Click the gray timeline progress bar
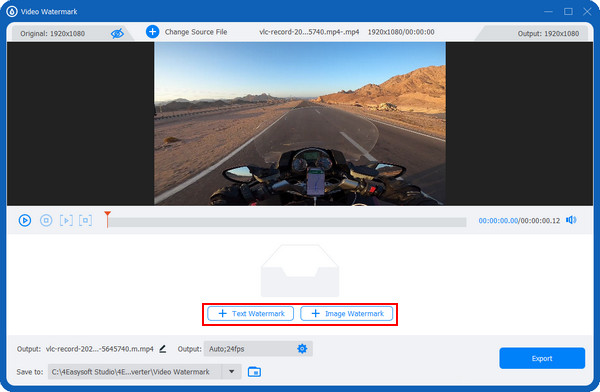This screenshot has height=392, width=600. (287, 222)
